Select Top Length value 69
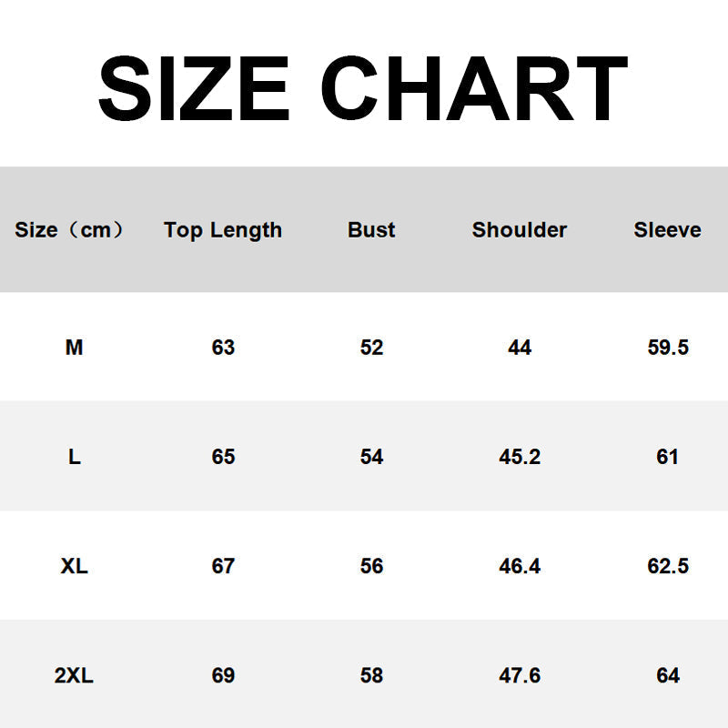Screen dimensions: 728x728 (223, 675)
